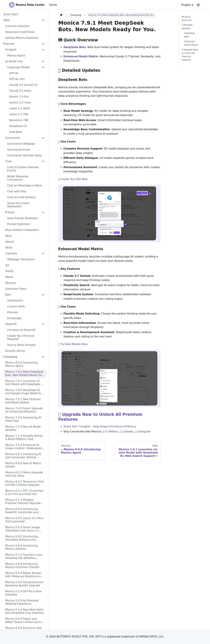The image size is (210, 644).
Task: Collapse the FAQs section chevron
Action: click(x=43, y=20)
